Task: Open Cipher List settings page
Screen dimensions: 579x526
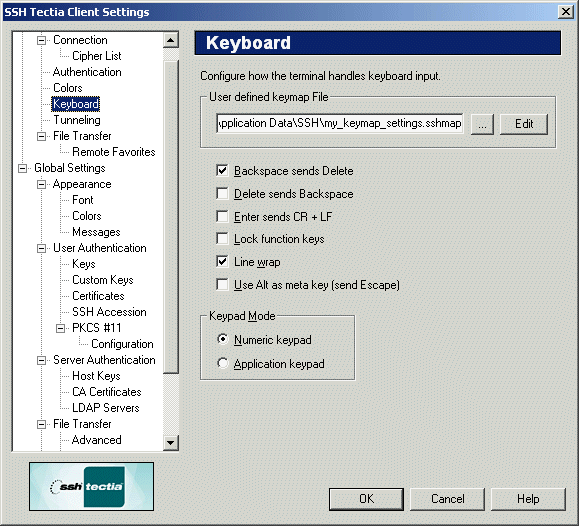Action: click(97, 56)
